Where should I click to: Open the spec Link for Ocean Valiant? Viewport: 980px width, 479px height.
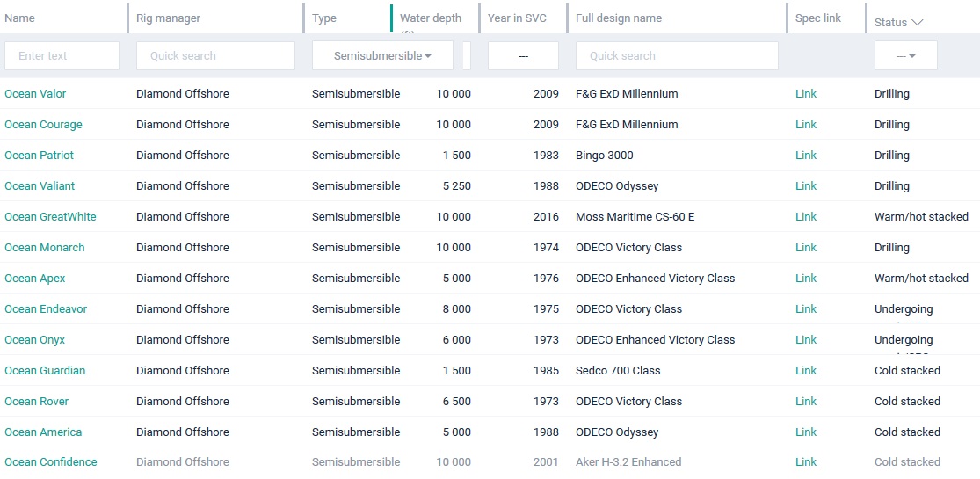[806, 185]
